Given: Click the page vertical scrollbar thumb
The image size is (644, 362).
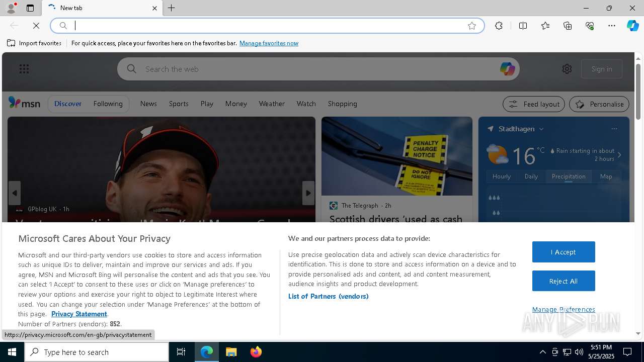Looking at the screenshot, I should point(638,92).
